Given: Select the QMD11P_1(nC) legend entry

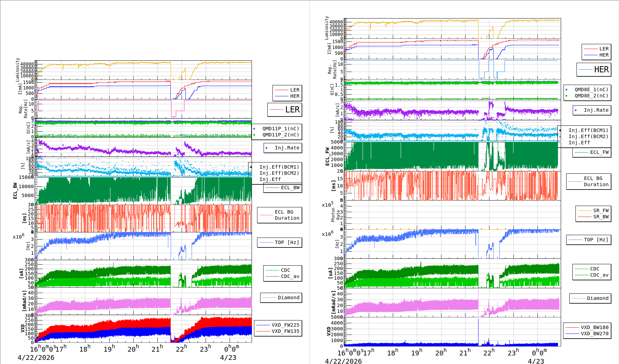Looking at the screenshot, I should 277,129.
